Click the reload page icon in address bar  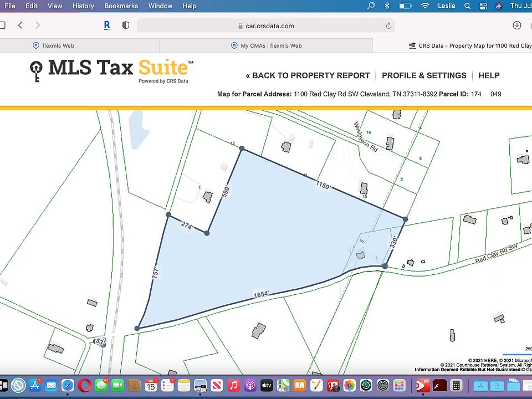389,25
